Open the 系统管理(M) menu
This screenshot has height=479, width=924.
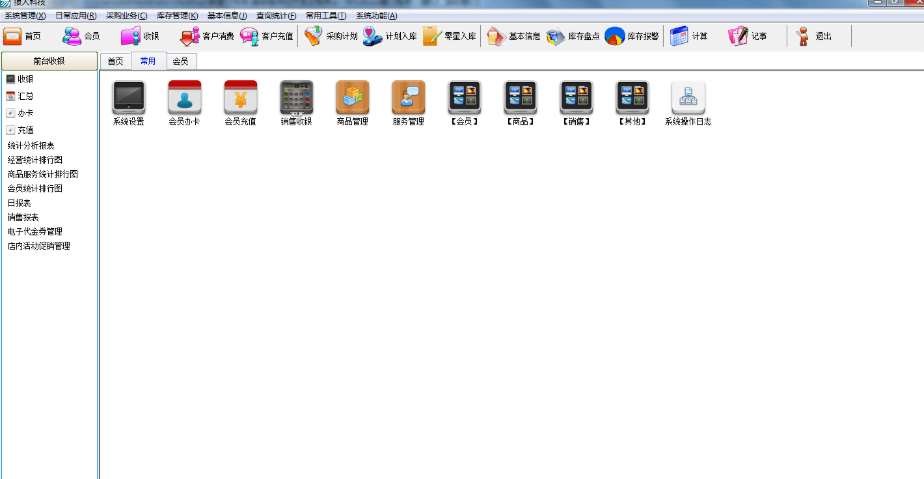tap(24, 16)
